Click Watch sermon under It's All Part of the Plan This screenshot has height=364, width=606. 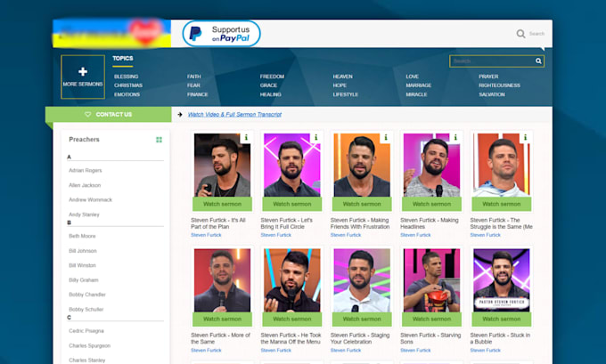click(x=222, y=204)
